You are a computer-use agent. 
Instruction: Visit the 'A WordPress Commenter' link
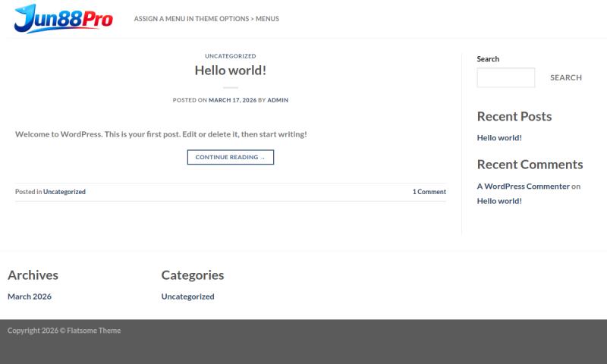coord(523,186)
